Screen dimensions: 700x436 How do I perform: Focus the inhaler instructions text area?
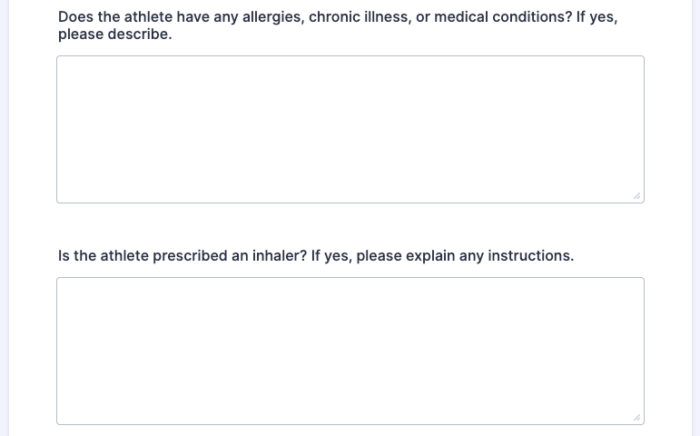pyautogui.click(x=350, y=351)
